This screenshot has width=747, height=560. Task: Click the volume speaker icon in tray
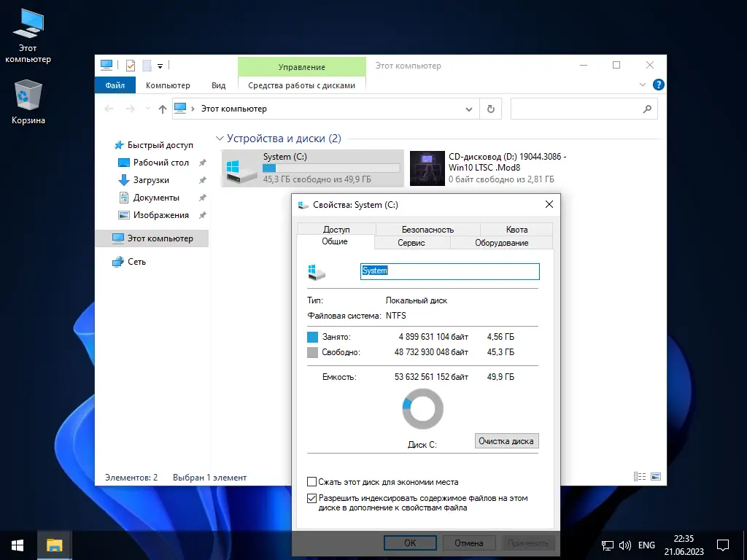pos(625,545)
